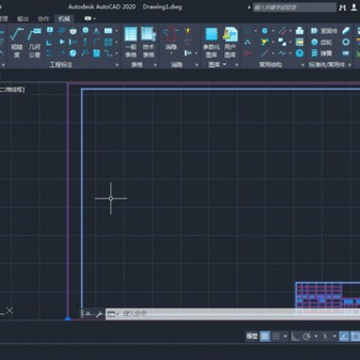The image size is (360, 360).
Task: Click the colorful node-points icon in 常用结构
Action: [x=265, y=42]
